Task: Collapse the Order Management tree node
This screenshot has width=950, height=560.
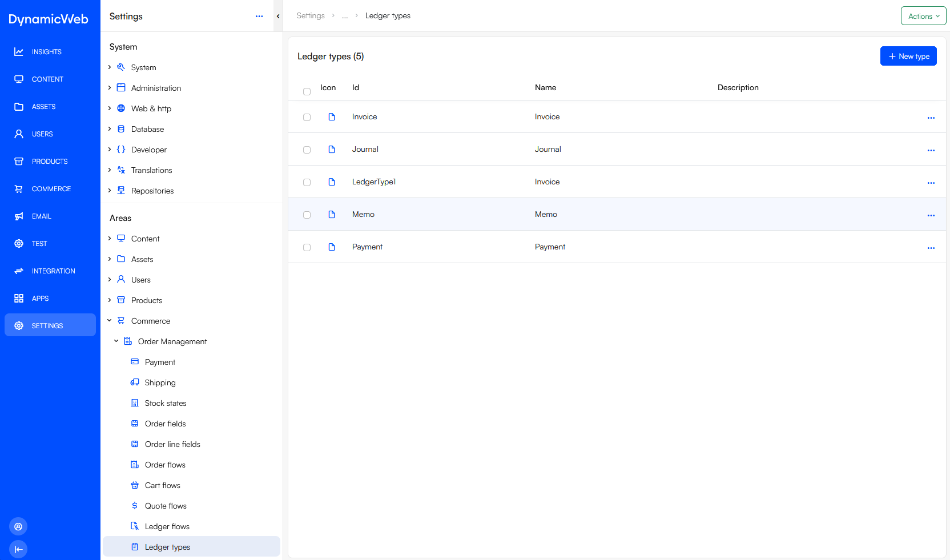Action: (116, 341)
